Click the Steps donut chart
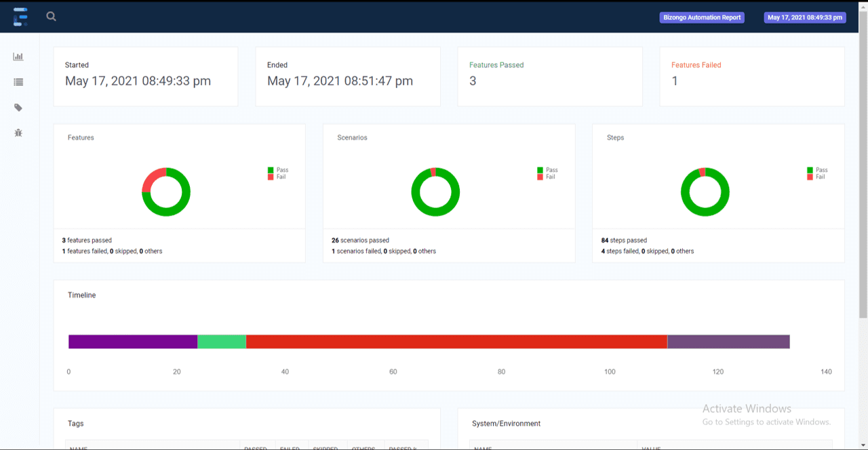This screenshot has height=450, width=868. click(705, 192)
